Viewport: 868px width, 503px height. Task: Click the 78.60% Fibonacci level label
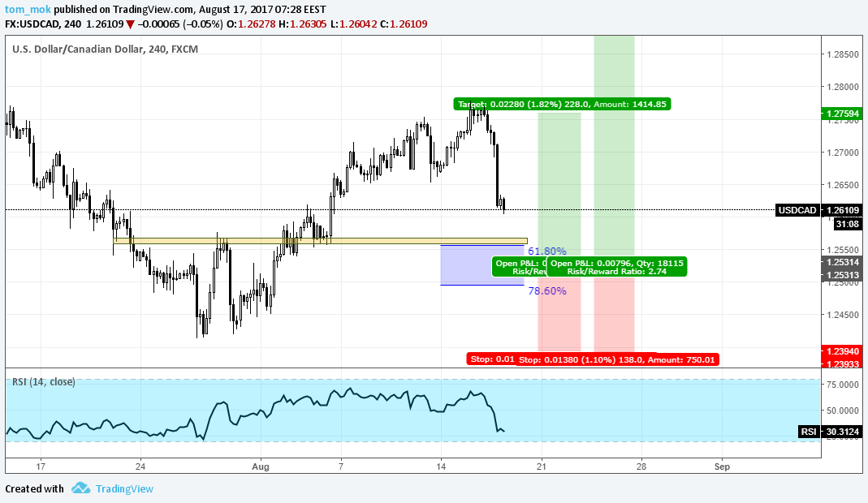coord(547,291)
